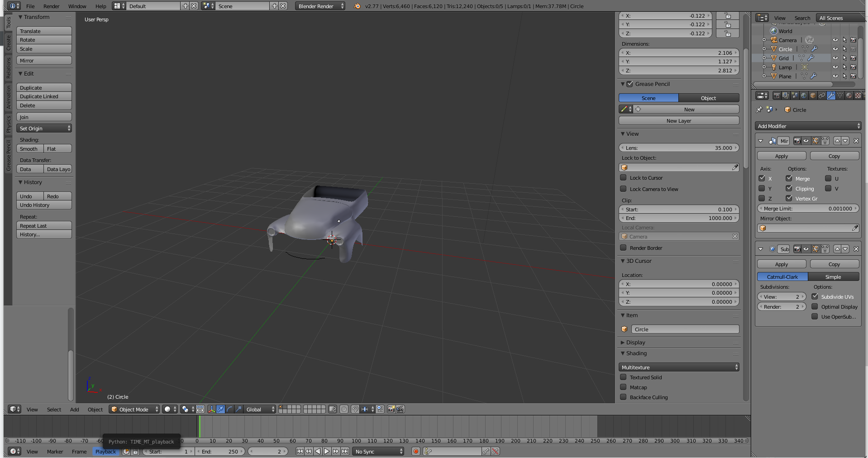Viewport: 868px width, 458px height.
Task: Open the Scene properties tab
Action: 795,95
